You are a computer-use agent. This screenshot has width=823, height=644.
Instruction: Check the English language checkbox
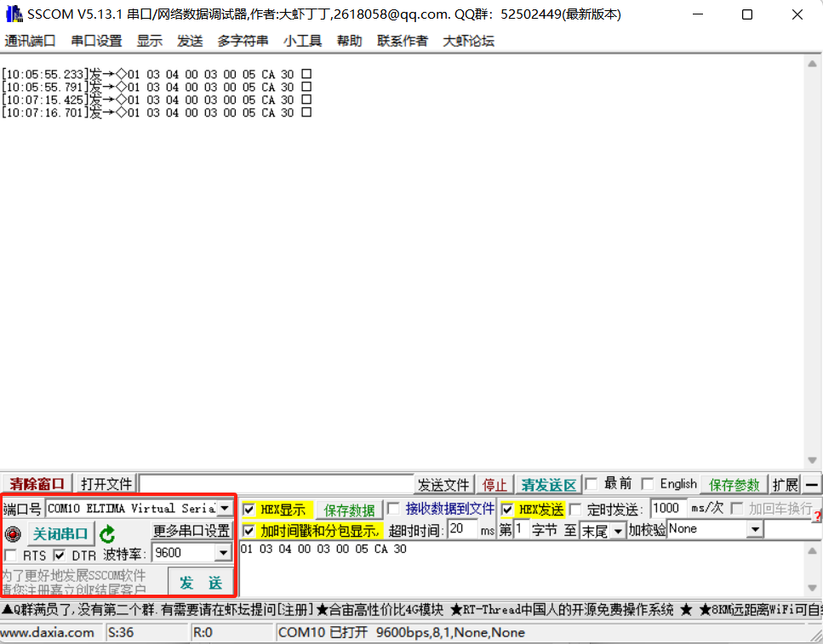pos(648,483)
